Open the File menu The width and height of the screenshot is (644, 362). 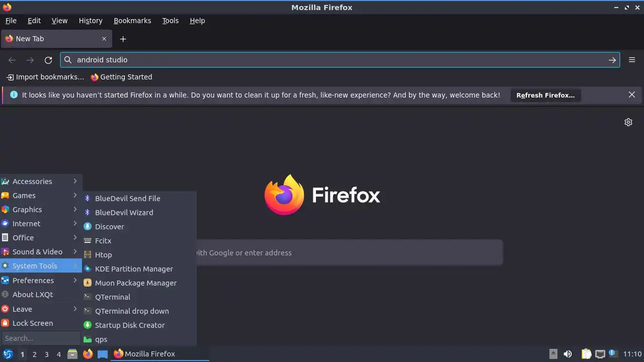click(x=11, y=21)
